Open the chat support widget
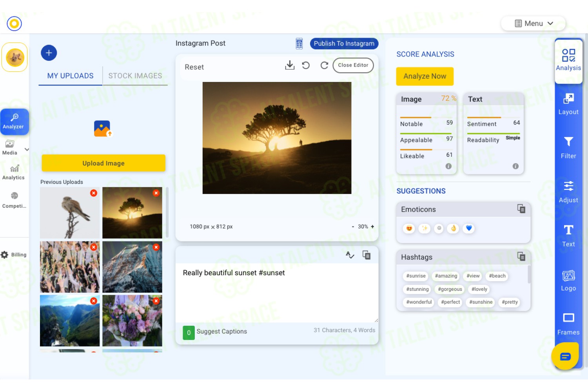The image size is (588, 392). tap(565, 356)
